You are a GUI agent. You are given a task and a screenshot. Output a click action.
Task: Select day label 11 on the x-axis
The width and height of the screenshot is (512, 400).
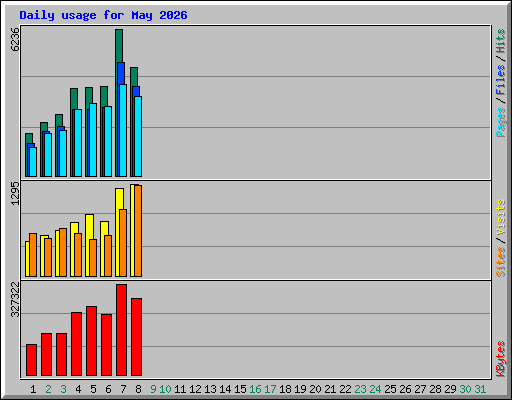(180, 389)
